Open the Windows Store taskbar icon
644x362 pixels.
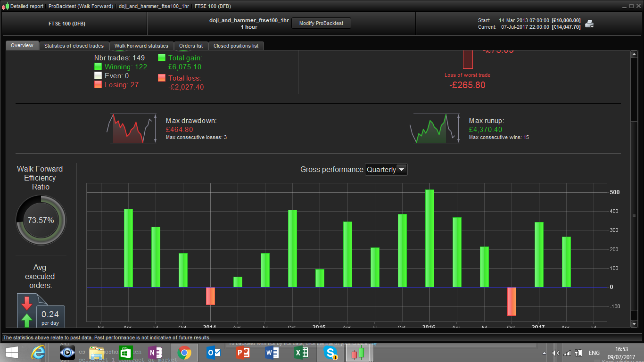(x=126, y=352)
